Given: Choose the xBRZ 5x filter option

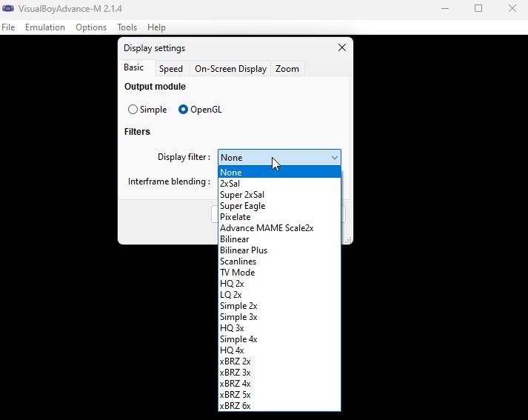Looking at the screenshot, I should (279, 394).
